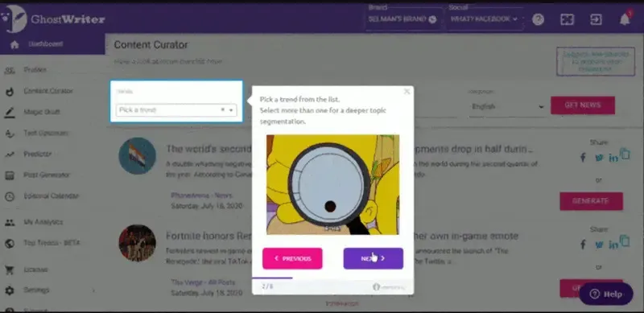This screenshot has height=313, width=644.
Task: Click GENERATE for the first article
Action: [x=591, y=201]
